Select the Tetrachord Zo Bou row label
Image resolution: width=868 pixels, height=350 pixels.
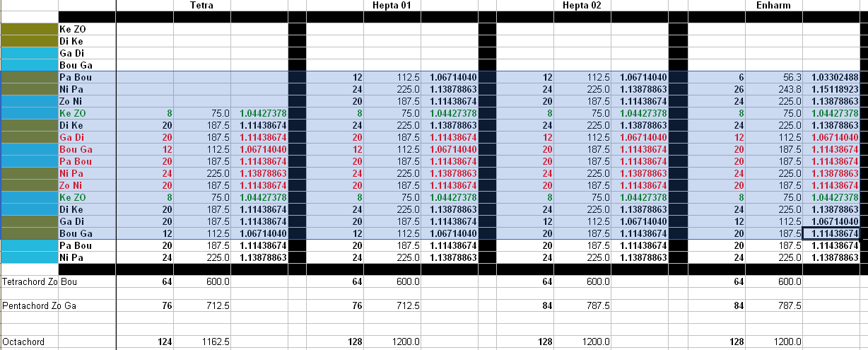tap(38, 281)
